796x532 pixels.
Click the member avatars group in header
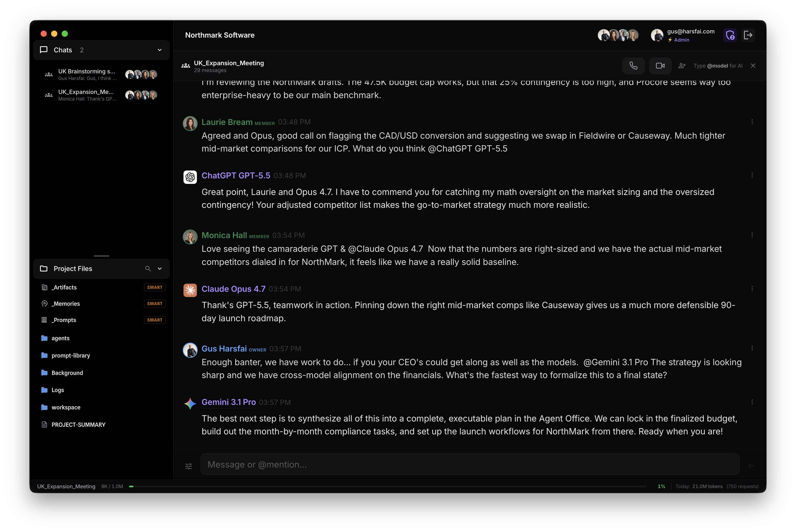618,35
